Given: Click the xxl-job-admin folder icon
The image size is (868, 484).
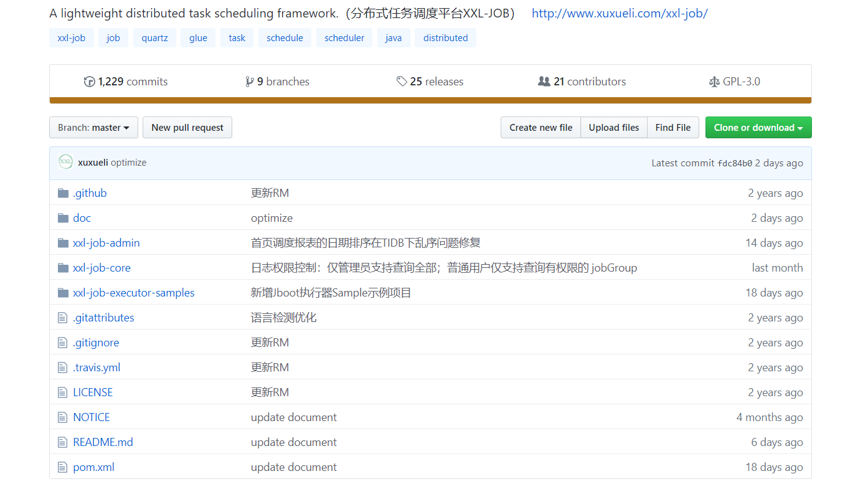Looking at the screenshot, I should (63, 243).
